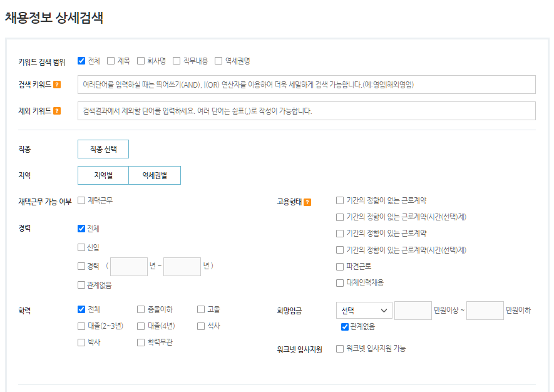This screenshot has width=554, height=392.
Task: Uncheck 관계없음 under 희망임금
Action: point(345,327)
